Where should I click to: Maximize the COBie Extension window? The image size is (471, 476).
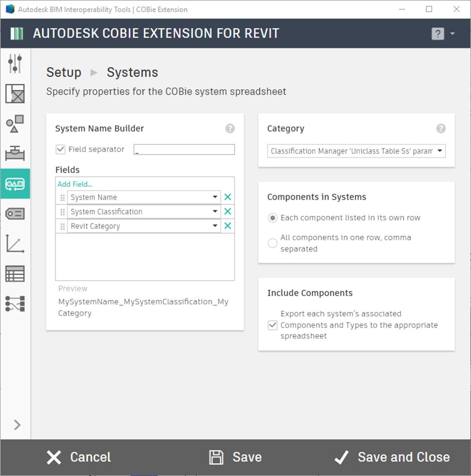pyautogui.click(x=429, y=9)
